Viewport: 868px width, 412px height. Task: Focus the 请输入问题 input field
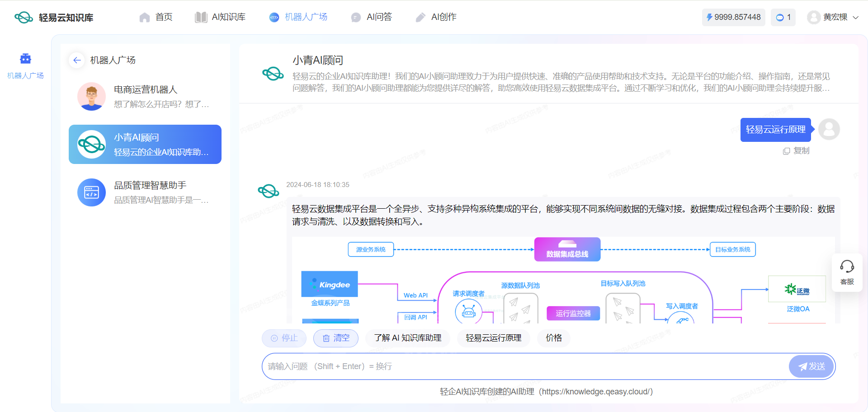(524, 366)
